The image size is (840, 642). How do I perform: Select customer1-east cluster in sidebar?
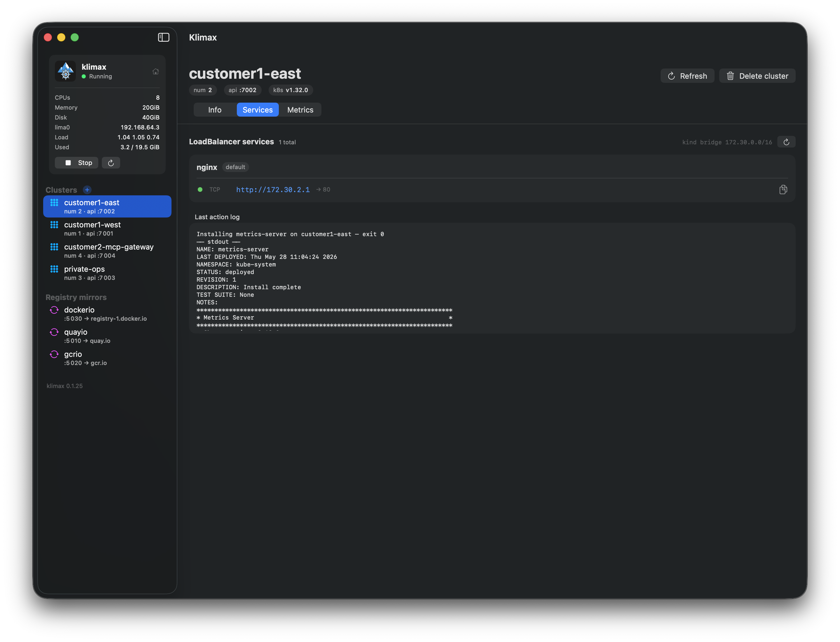(107, 206)
